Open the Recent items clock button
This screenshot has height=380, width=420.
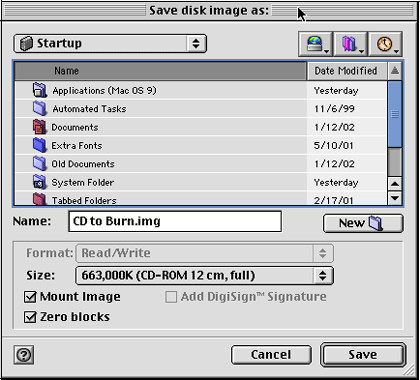(386, 44)
